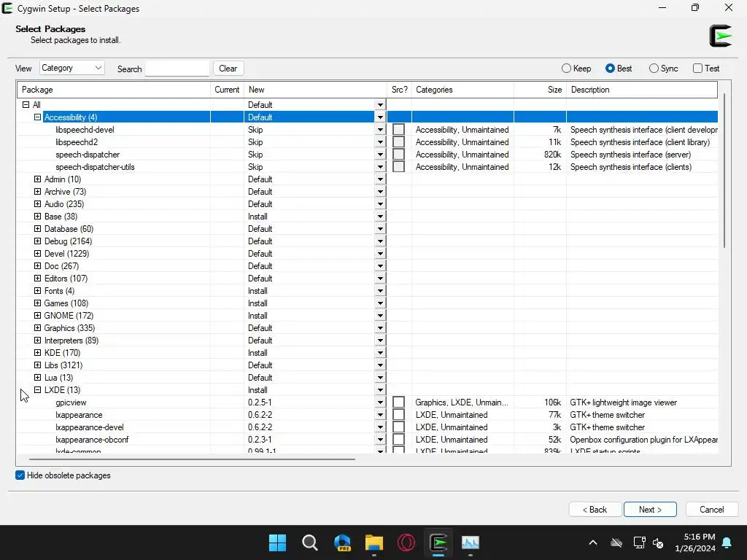The width and height of the screenshot is (747, 560).
Task: Expand Lua (13) category
Action: pyautogui.click(x=38, y=378)
